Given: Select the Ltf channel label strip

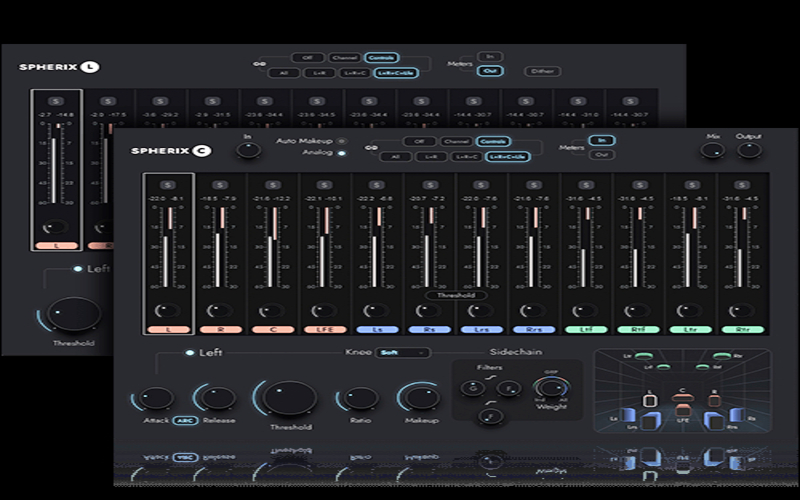Looking at the screenshot, I should (586, 330).
